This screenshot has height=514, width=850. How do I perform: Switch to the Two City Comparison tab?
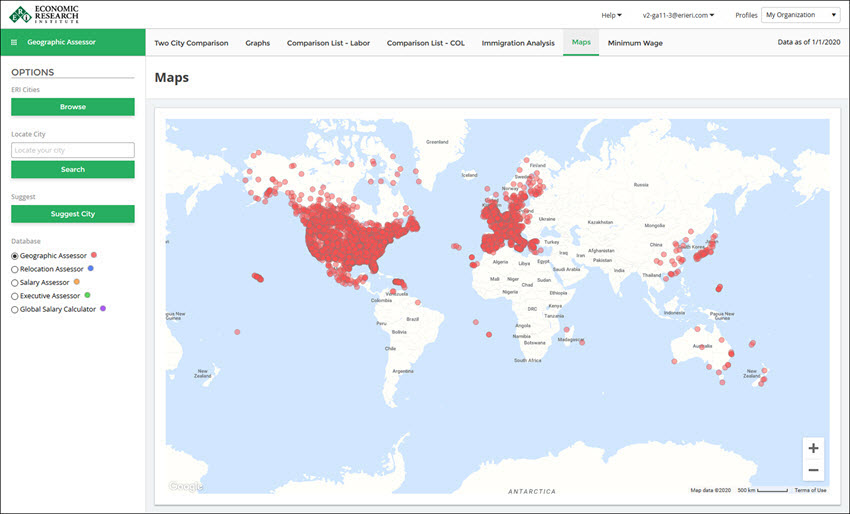(x=191, y=43)
